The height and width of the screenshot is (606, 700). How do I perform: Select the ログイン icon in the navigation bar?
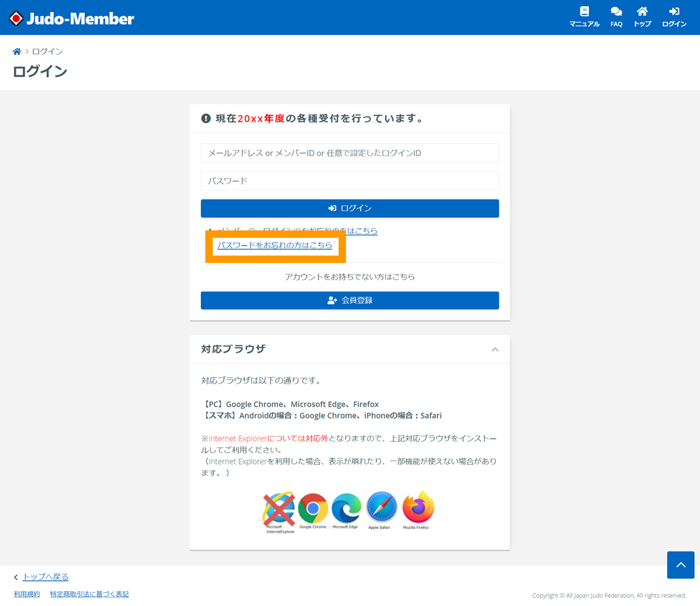[x=674, y=16]
